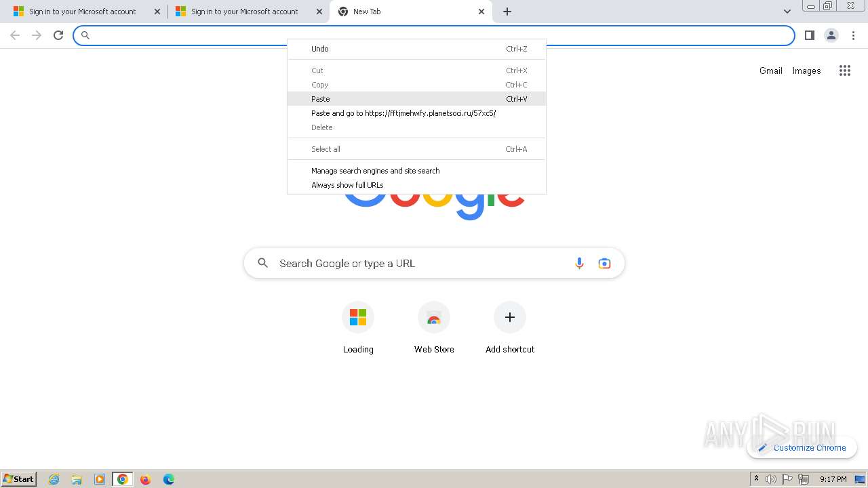
Task: Launch Firefox from taskbar
Action: tap(145, 479)
